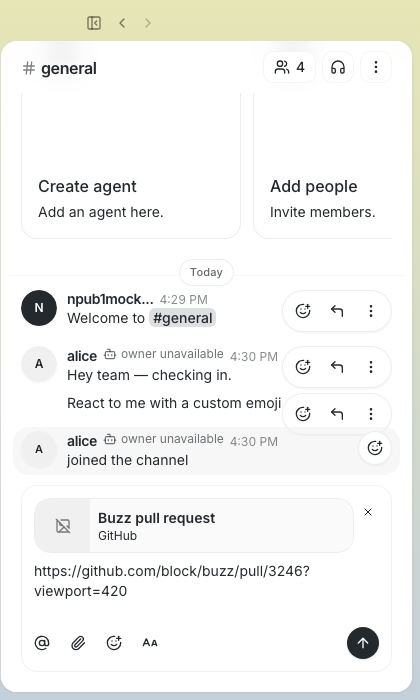This screenshot has width=420, height=700.
Task: Insert a mention with the @ icon
Action: pyautogui.click(x=42, y=643)
